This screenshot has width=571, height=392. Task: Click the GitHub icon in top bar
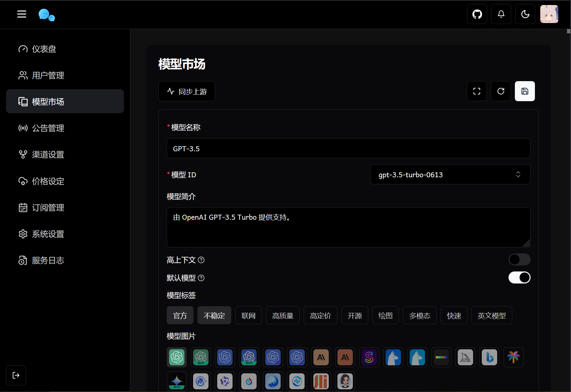477,14
